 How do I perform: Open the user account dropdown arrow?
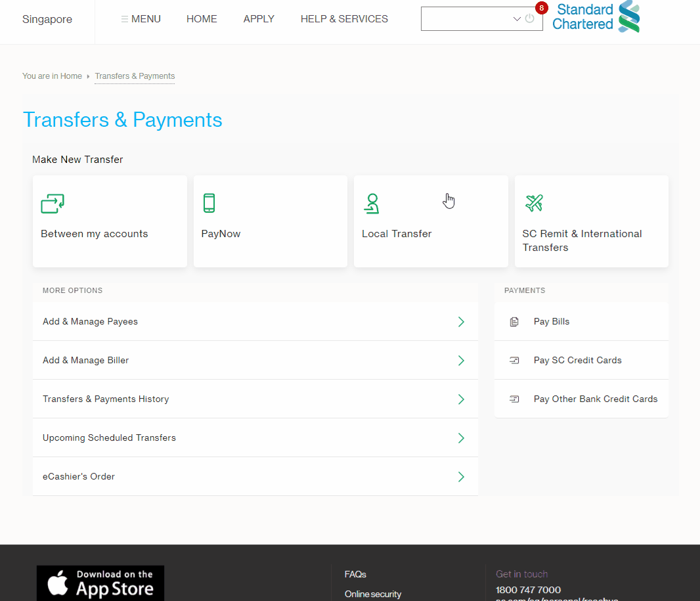pos(517,19)
